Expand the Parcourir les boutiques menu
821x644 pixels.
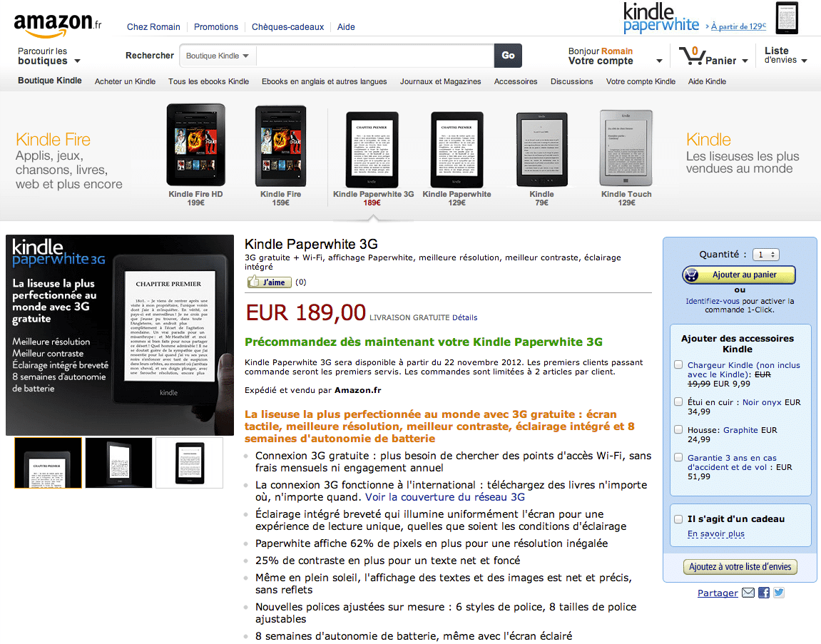coord(49,56)
